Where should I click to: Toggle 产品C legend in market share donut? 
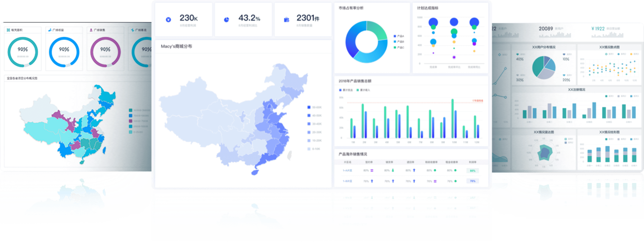[x=399, y=47]
